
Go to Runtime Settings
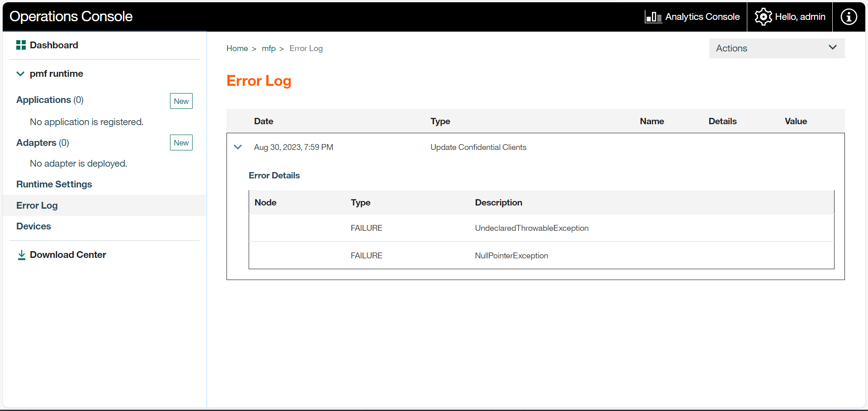tap(54, 184)
